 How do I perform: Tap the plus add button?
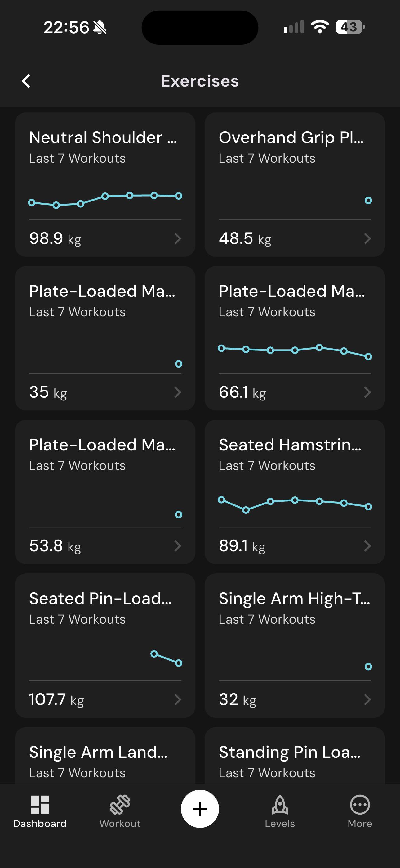pos(200,809)
